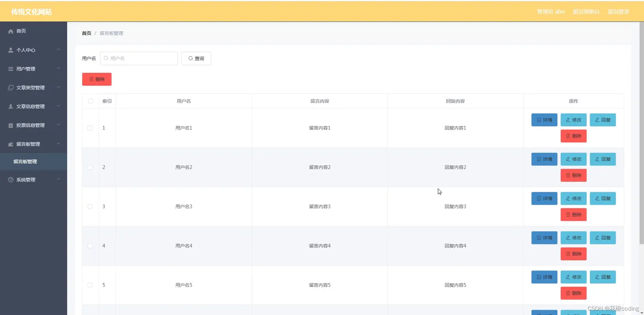
Task: Click red 删除 for row 用户名4
Action: tap(574, 254)
